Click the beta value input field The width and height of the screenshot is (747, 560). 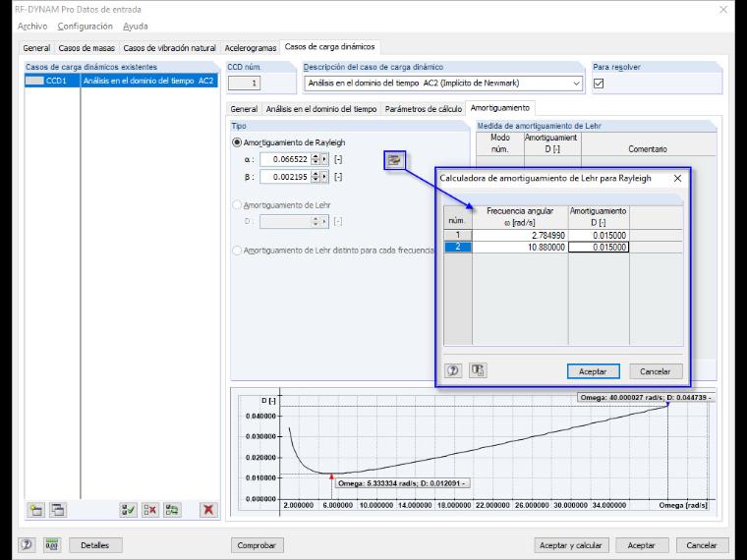point(285,177)
